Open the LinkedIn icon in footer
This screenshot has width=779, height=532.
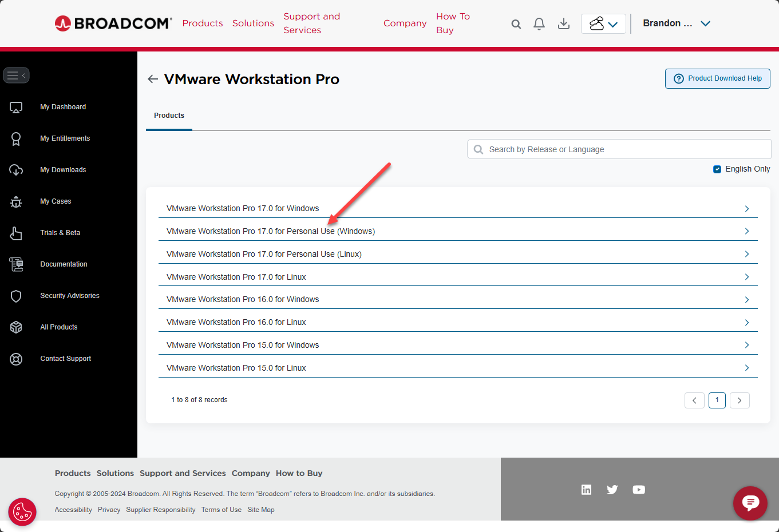586,490
